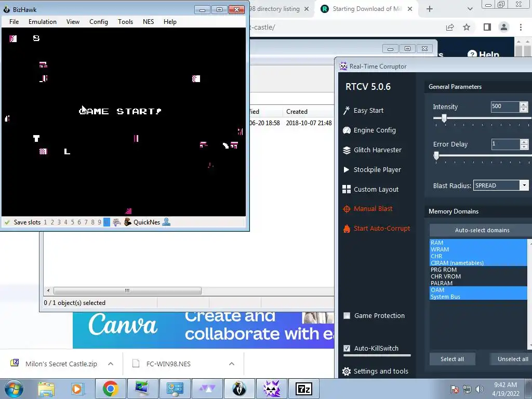The width and height of the screenshot is (532, 399).
Task: Open Engine Config gauge icon
Action: click(347, 130)
